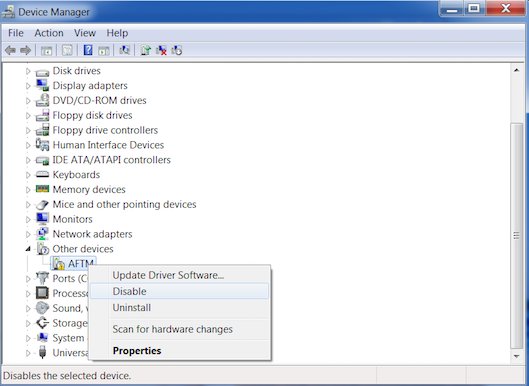Click the Memory devices icon
This screenshot has height=386, width=529.
click(43, 189)
